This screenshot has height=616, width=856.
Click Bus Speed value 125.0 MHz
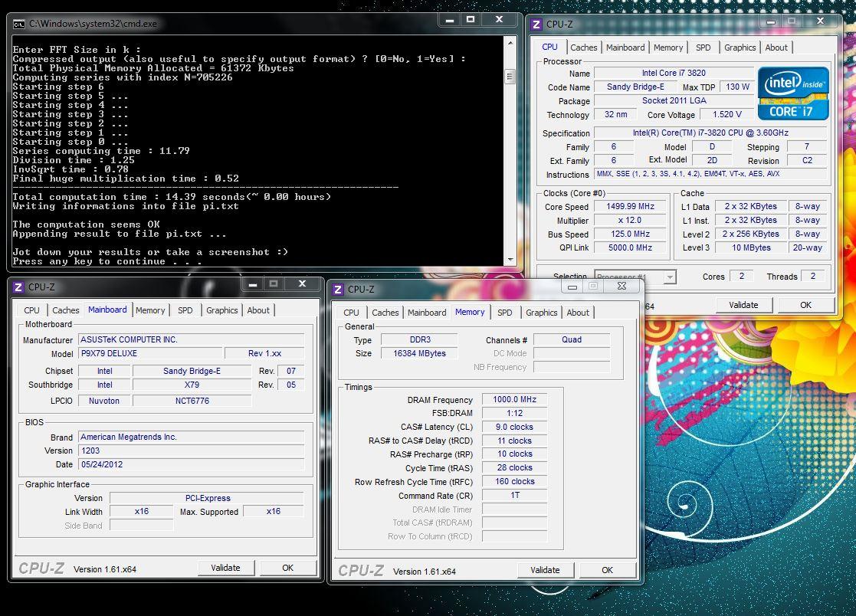630,234
